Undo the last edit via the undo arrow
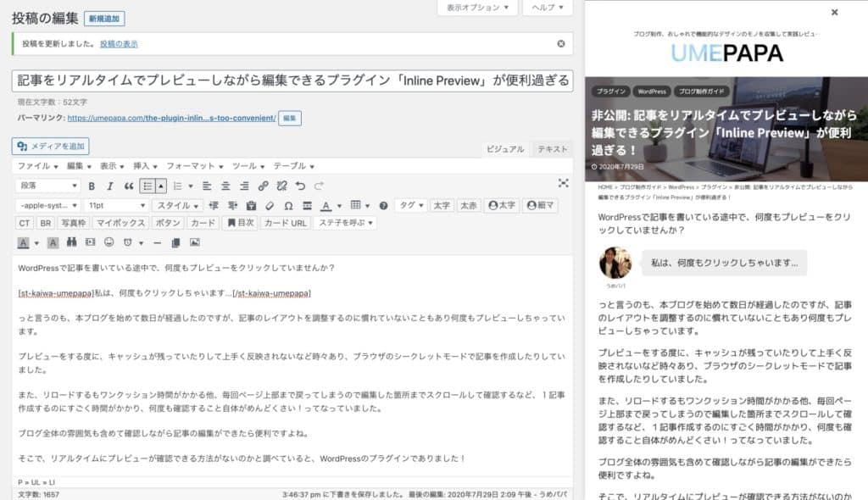This screenshot has height=500, width=868. coord(300,186)
